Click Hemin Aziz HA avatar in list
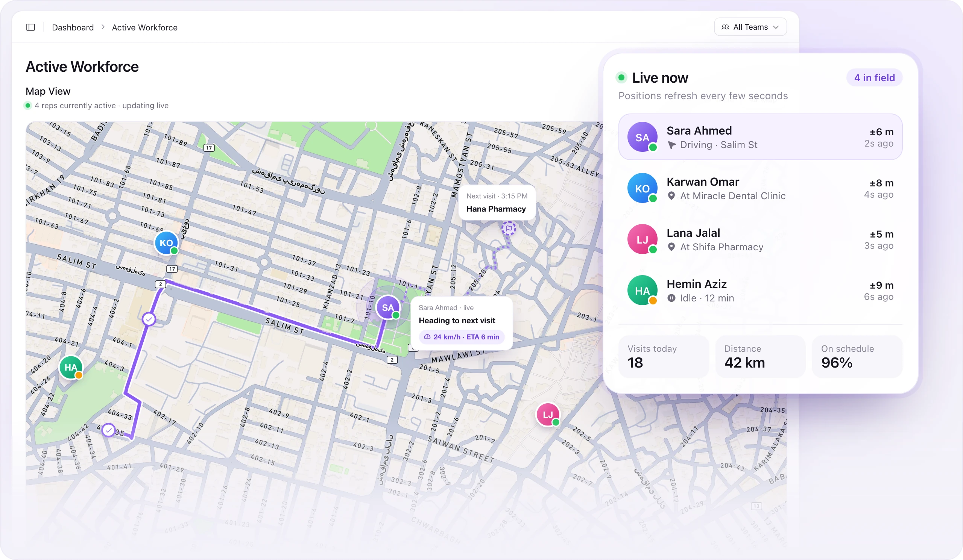 (x=643, y=291)
